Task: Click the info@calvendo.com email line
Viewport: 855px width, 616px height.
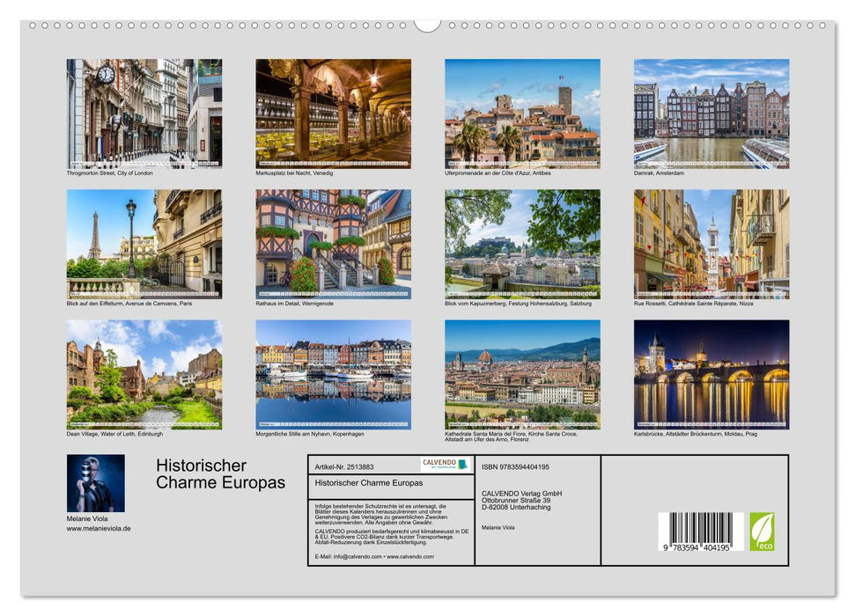Action: [374, 556]
